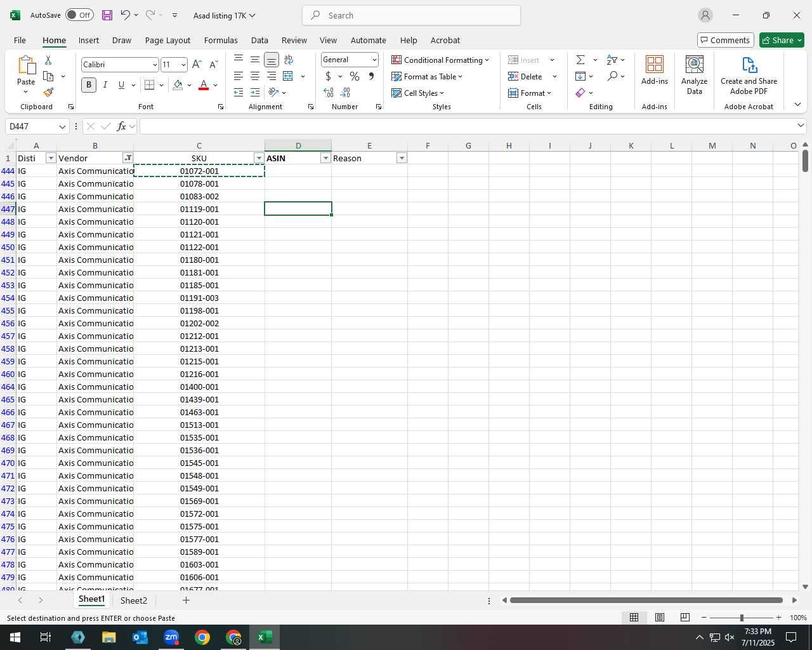Image resolution: width=812 pixels, height=650 pixels.
Task: Apply Comma Style format
Action: point(371,76)
